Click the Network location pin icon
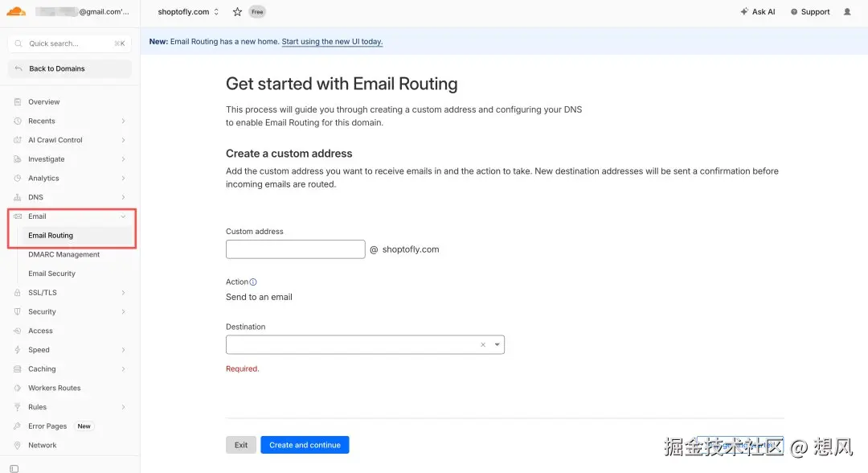 pyautogui.click(x=17, y=446)
